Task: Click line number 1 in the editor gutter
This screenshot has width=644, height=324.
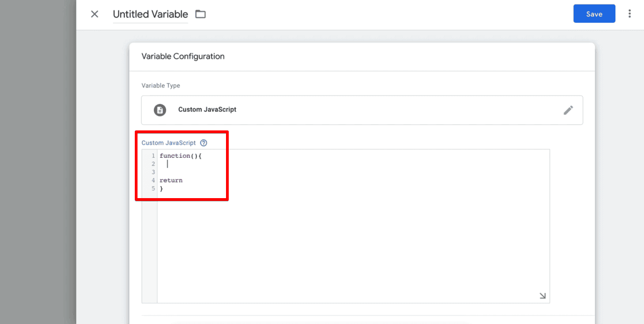Action: (x=153, y=155)
